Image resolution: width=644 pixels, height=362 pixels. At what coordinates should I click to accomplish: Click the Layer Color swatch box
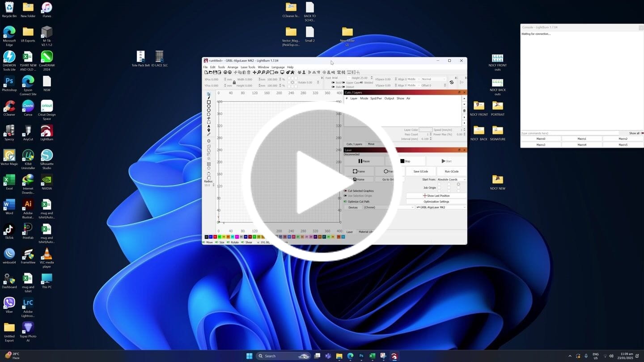point(426,130)
